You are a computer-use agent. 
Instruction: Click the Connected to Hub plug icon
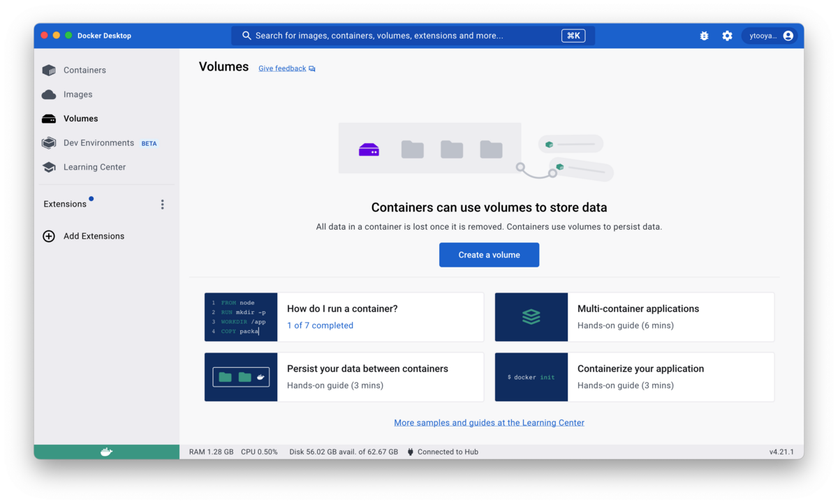(x=411, y=452)
